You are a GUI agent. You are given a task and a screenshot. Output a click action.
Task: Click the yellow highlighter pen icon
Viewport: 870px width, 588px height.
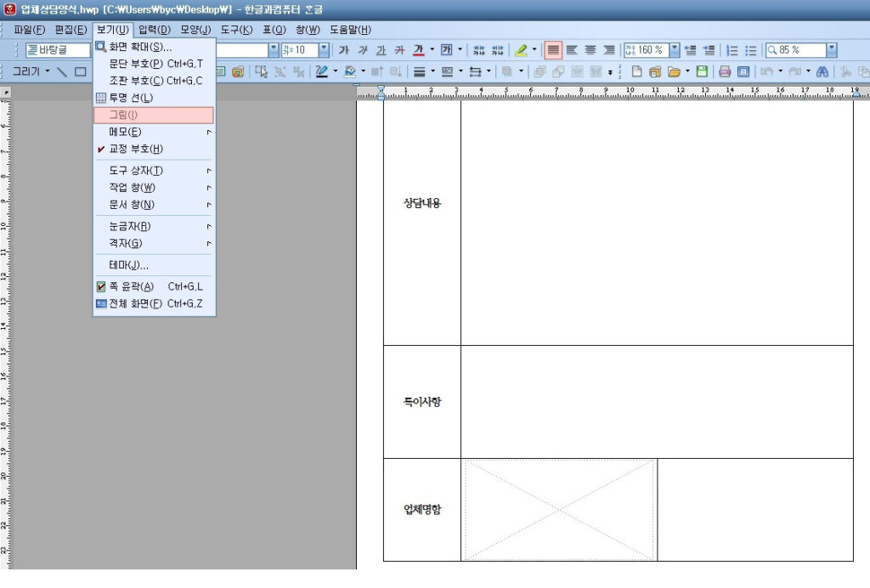click(521, 50)
